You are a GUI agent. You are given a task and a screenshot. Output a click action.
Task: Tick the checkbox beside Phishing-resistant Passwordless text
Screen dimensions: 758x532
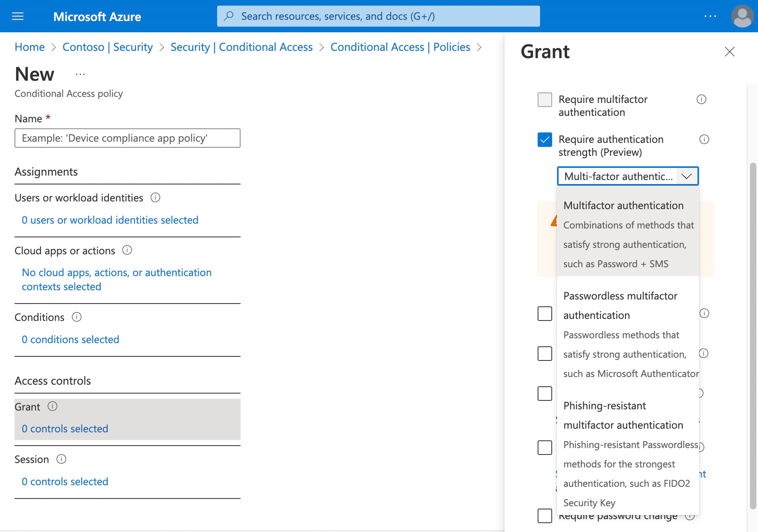[x=545, y=447]
